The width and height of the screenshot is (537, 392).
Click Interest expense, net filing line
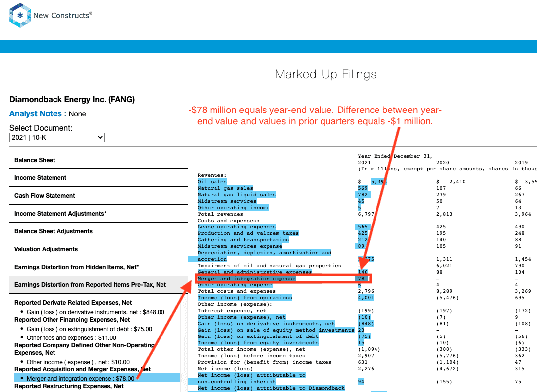coord(231,311)
